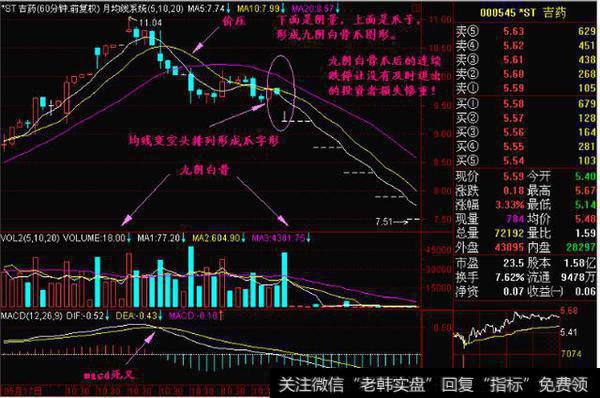Image resolution: width=600 pixels, height=398 pixels.
Task: Select the 卖④ ask row at 5.62
Action: click(x=526, y=46)
